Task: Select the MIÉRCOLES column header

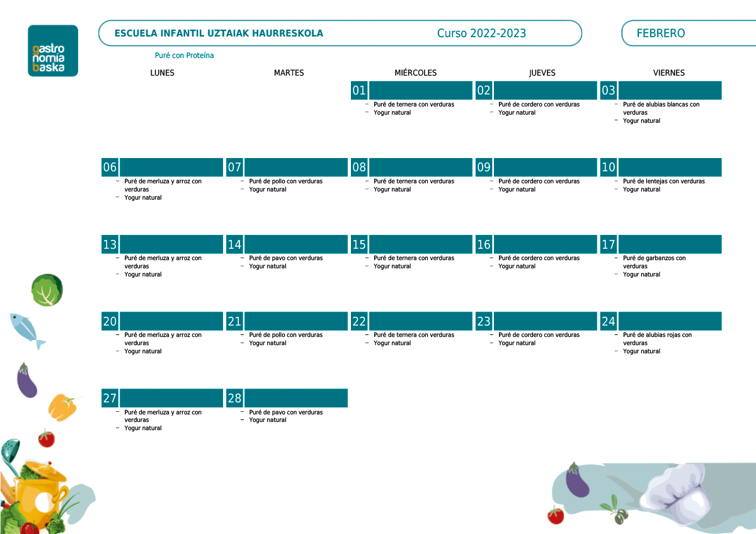Action: pyautogui.click(x=415, y=73)
